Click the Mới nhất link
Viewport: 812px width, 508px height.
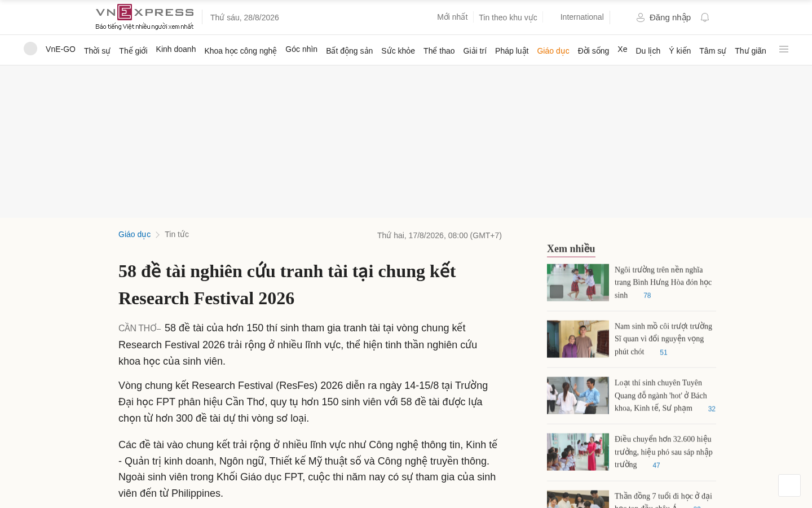[x=452, y=17]
